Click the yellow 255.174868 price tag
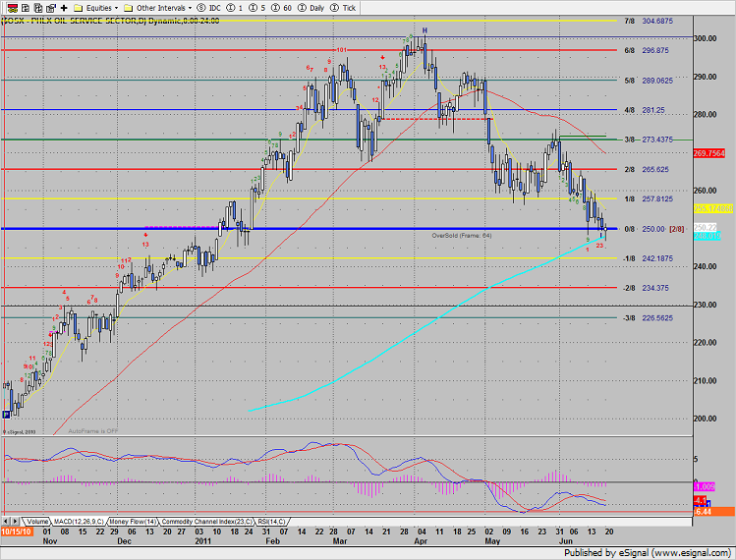 [x=713, y=208]
